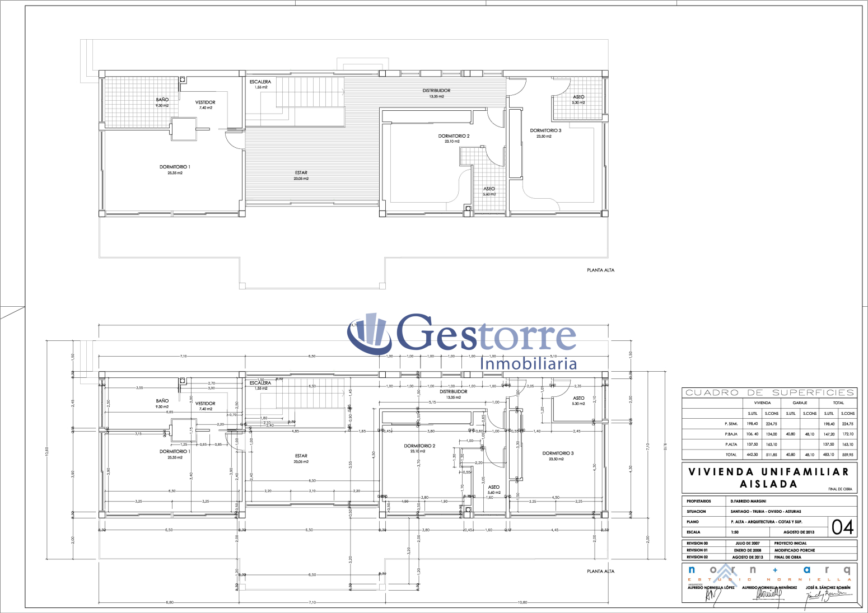Click 'ESTAR' label in the undimensioned upper plan
Image resolution: width=868 pixels, height=613 pixels.
point(301,172)
